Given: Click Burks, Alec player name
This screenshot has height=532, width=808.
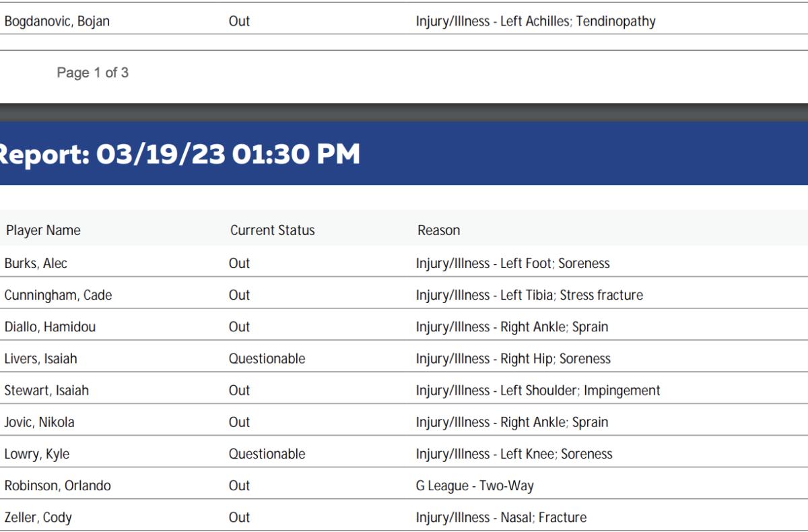Looking at the screenshot, I should click(x=36, y=263).
